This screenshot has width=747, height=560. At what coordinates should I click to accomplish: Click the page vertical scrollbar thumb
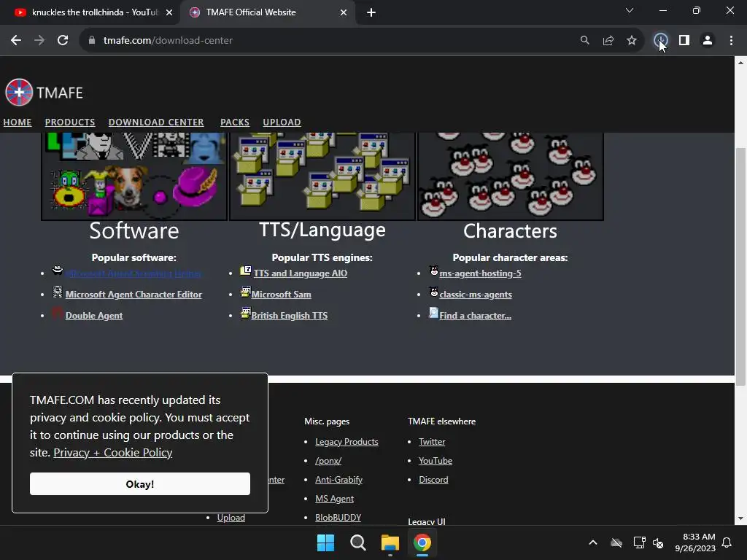pos(740,267)
